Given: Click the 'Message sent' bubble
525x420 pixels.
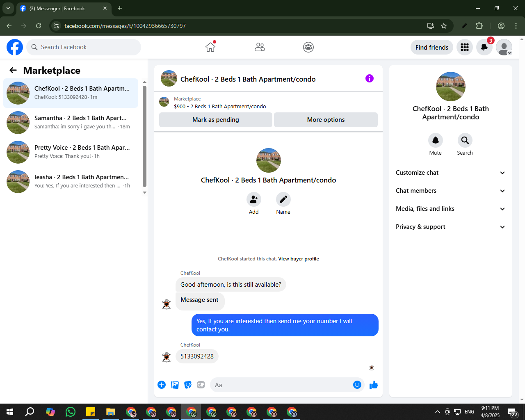Looking at the screenshot, I should (x=200, y=301).
